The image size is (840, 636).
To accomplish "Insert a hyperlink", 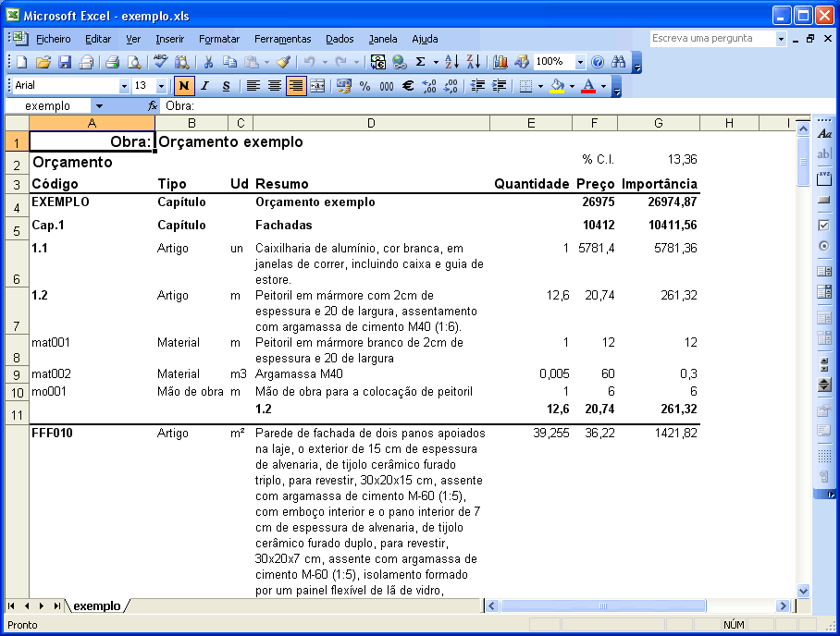I will (x=400, y=62).
